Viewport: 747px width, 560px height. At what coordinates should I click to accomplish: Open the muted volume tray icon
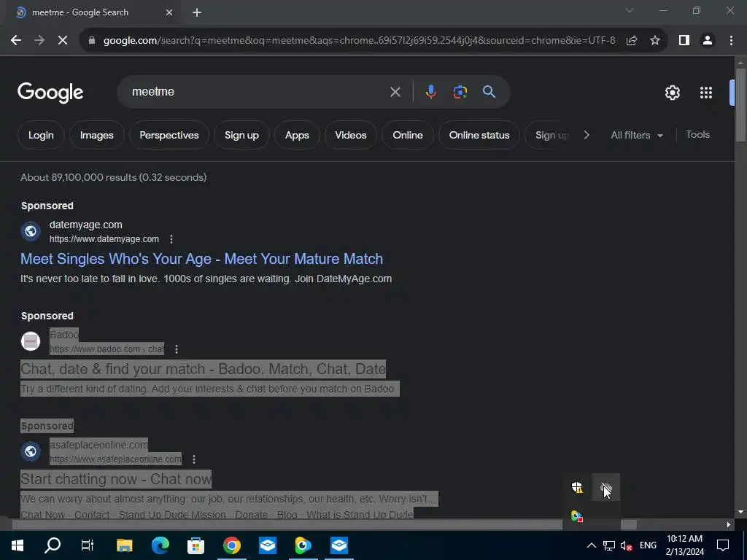coord(626,545)
